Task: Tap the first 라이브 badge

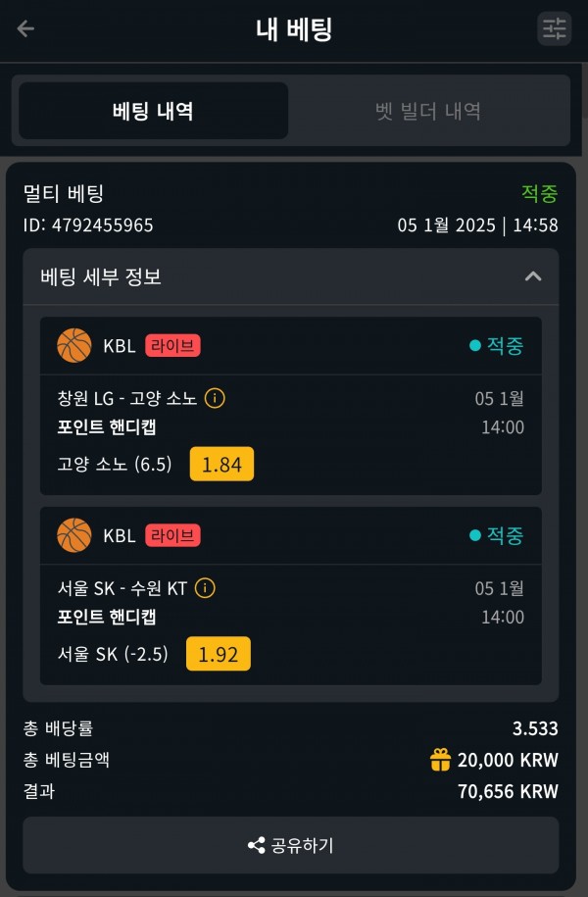Action: [x=172, y=345]
